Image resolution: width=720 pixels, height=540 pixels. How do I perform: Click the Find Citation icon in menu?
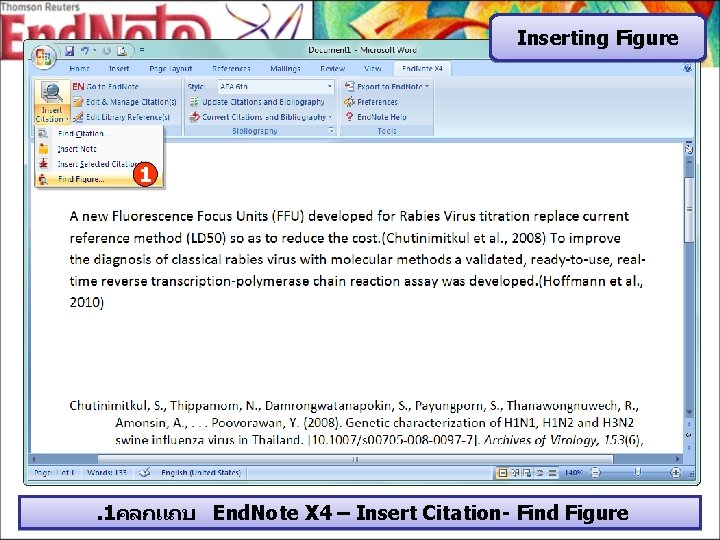pyautogui.click(x=43, y=134)
